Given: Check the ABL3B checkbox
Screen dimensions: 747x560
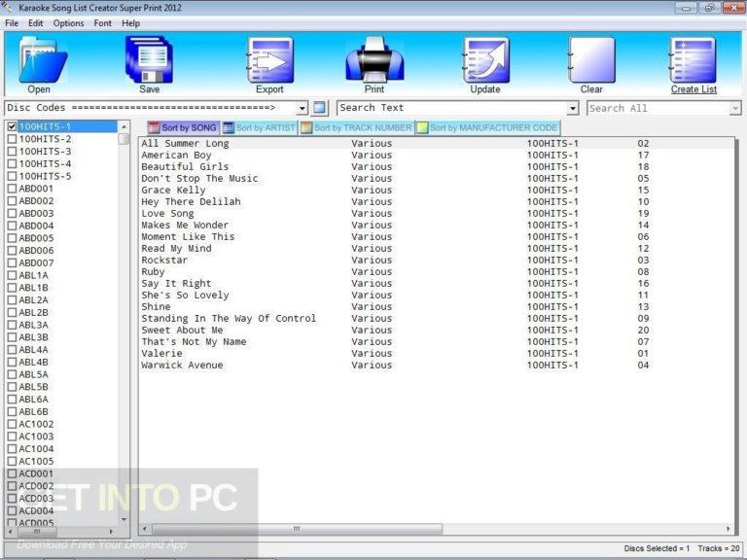Looking at the screenshot, I should coord(13,337).
